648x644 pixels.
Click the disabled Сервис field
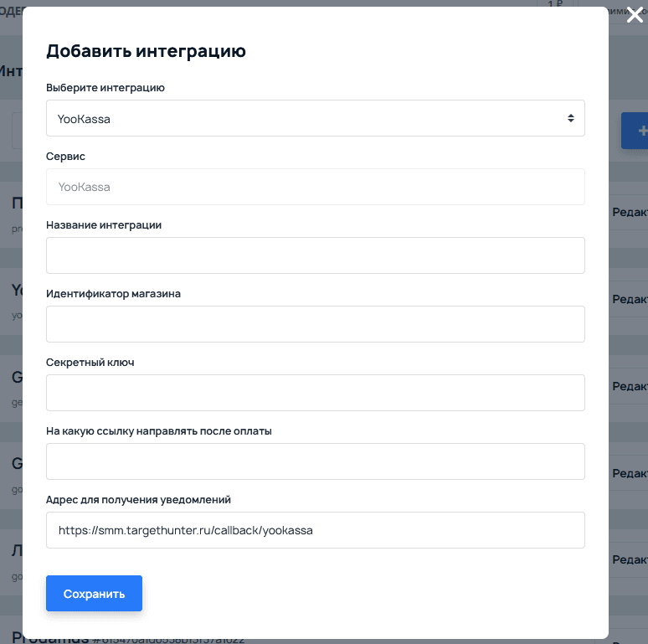pyautogui.click(x=315, y=187)
